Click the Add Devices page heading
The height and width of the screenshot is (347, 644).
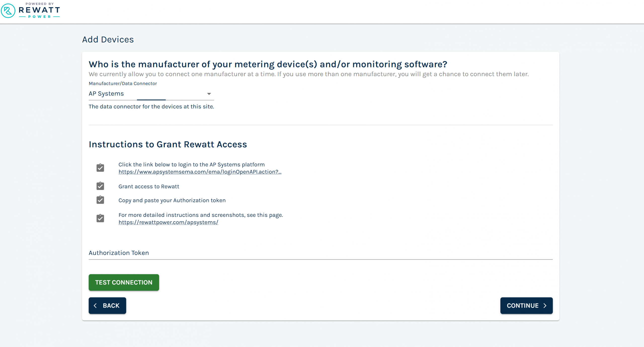pos(108,39)
